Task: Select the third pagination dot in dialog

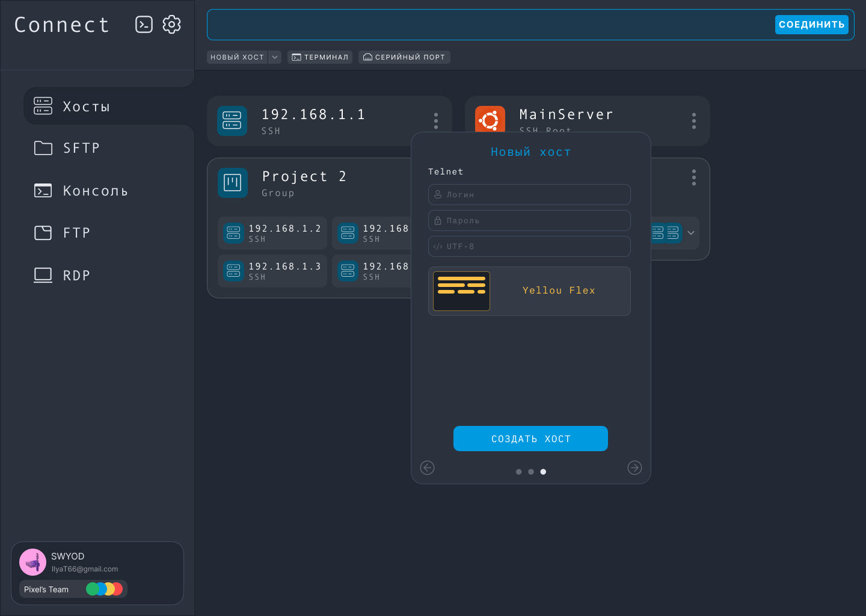Action: (543, 472)
